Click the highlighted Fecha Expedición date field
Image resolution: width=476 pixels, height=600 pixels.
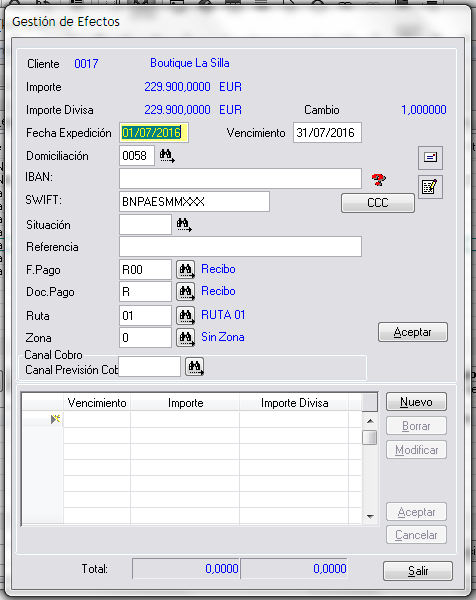[x=153, y=133]
